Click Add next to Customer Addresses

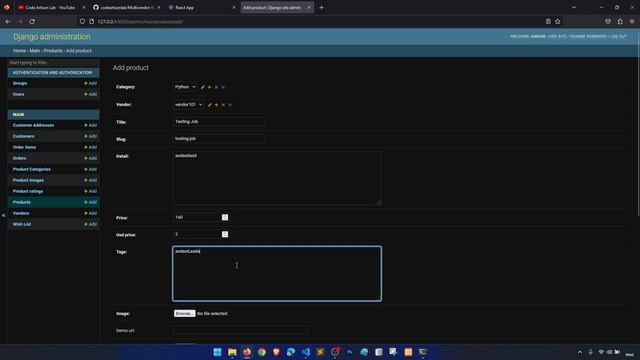91,125
